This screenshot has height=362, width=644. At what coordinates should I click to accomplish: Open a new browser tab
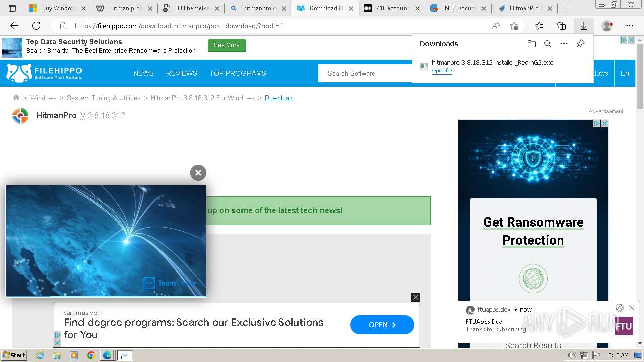click(x=567, y=8)
